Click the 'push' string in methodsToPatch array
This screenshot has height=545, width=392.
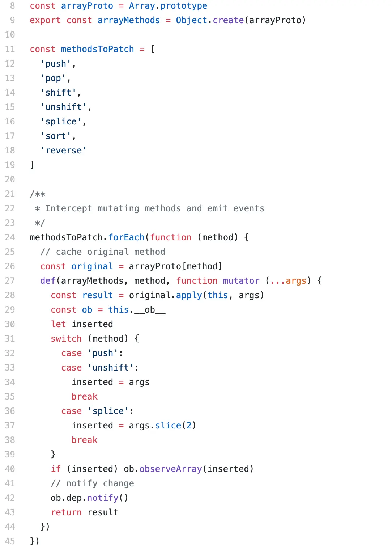(56, 64)
